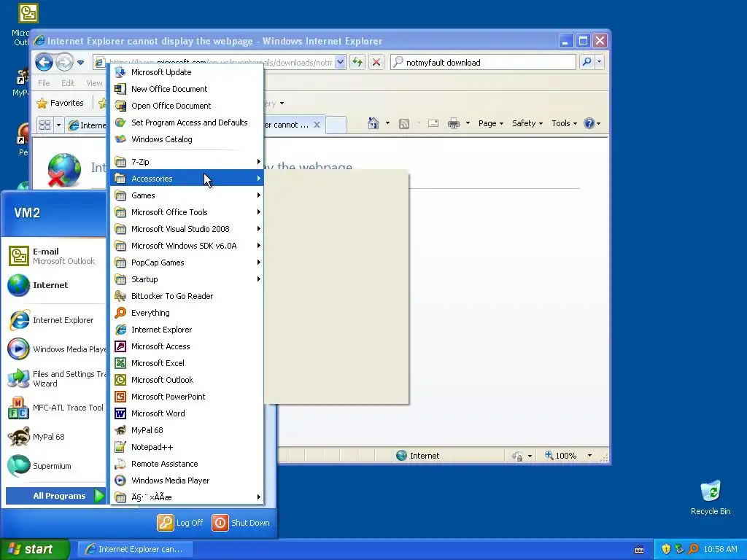Expand the Games folder
Viewport: 747px width, 560px height.
(x=187, y=195)
